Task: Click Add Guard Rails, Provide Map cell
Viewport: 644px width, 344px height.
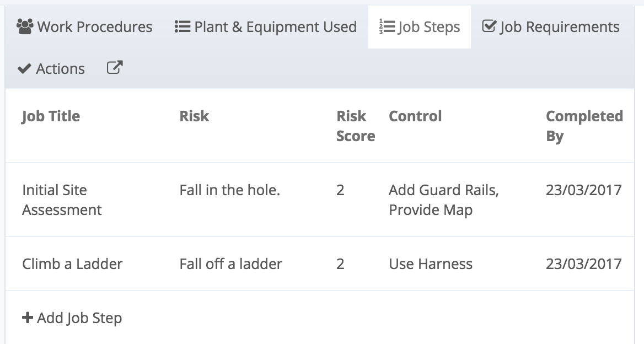Action: (443, 200)
